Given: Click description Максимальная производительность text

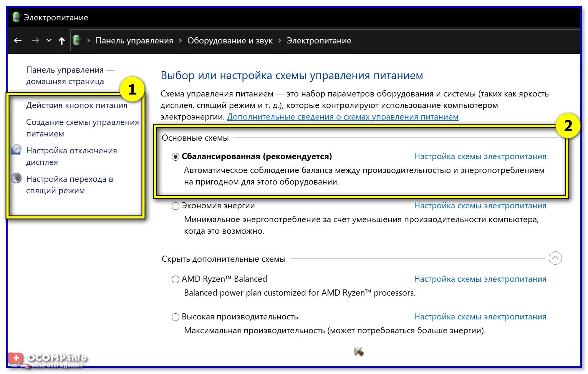Looking at the screenshot, I should coord(335,331).
